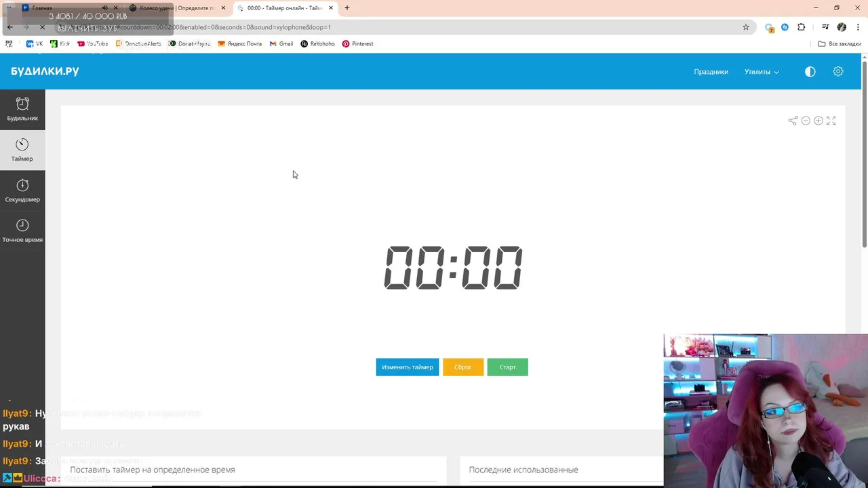Click the yellow Сброс button
Viewport: 868px width, 488px height.
(463, 367)
